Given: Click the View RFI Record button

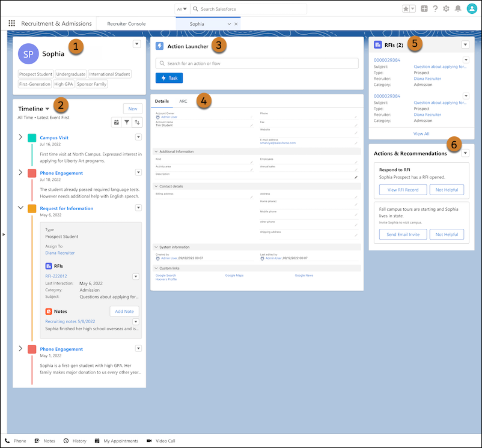Looking at the screenshot, I should click(x=402, y=189).
